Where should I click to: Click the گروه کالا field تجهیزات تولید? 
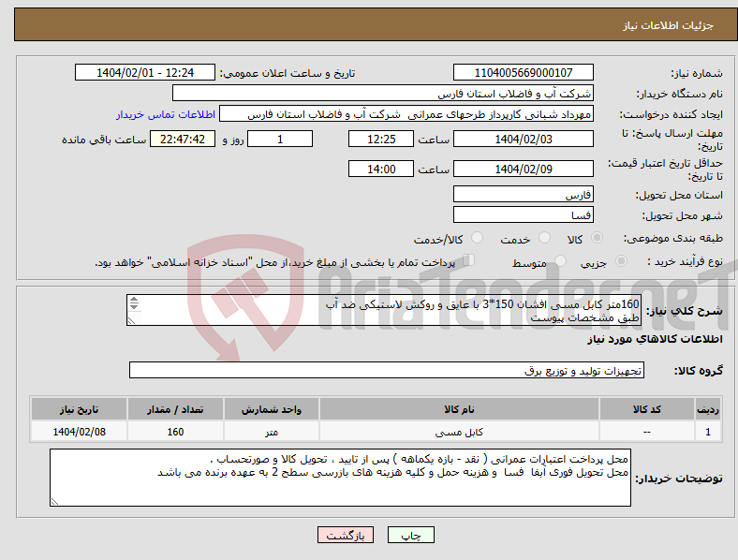387,370
